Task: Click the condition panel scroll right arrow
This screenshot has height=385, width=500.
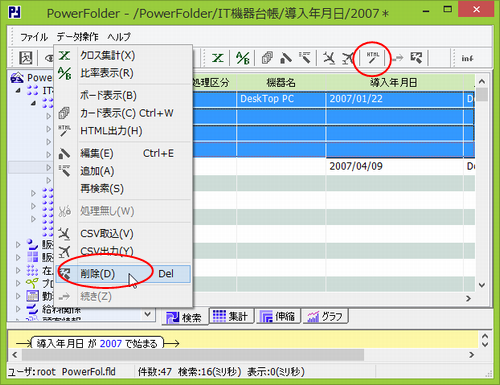Action: [471, 355]
